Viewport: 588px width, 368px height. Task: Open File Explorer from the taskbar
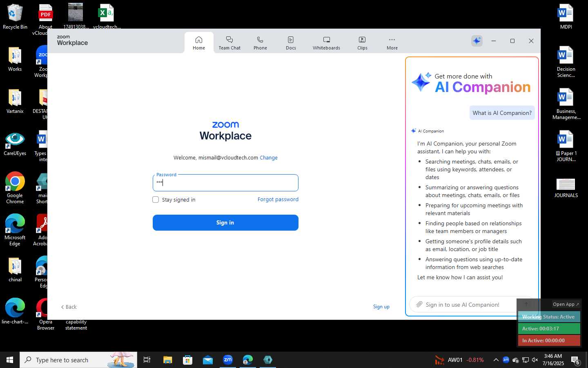point(168,360)
